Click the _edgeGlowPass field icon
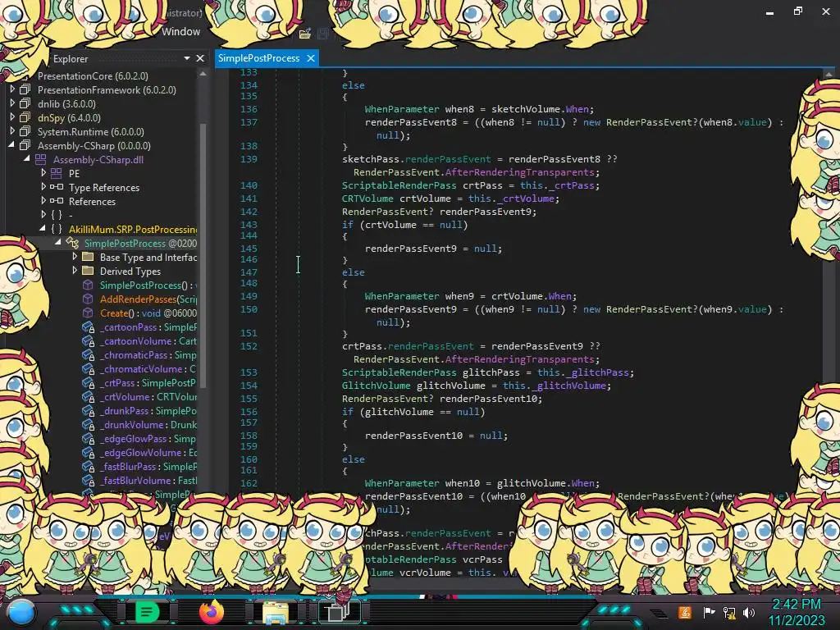 pos(88,438)
